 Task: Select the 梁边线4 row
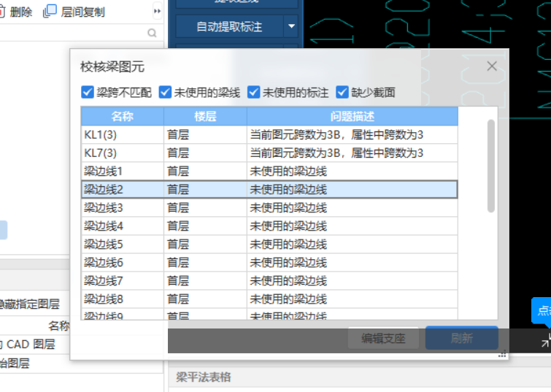click(269, 226)
